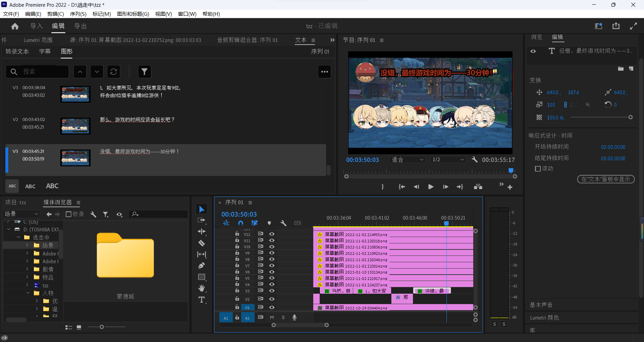
Task: Open the 序列 01 timeline panel menu
Action: point(250,203)
